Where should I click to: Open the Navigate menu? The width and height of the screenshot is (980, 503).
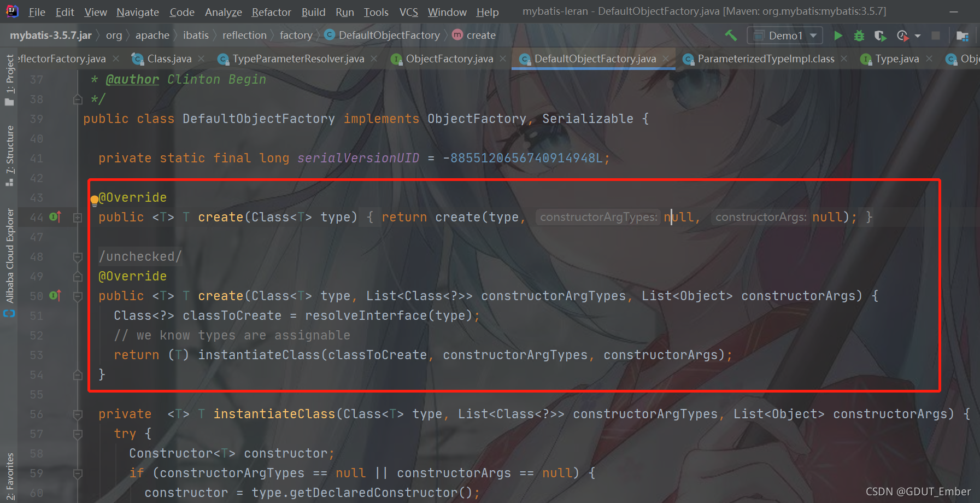click(138, 12)
